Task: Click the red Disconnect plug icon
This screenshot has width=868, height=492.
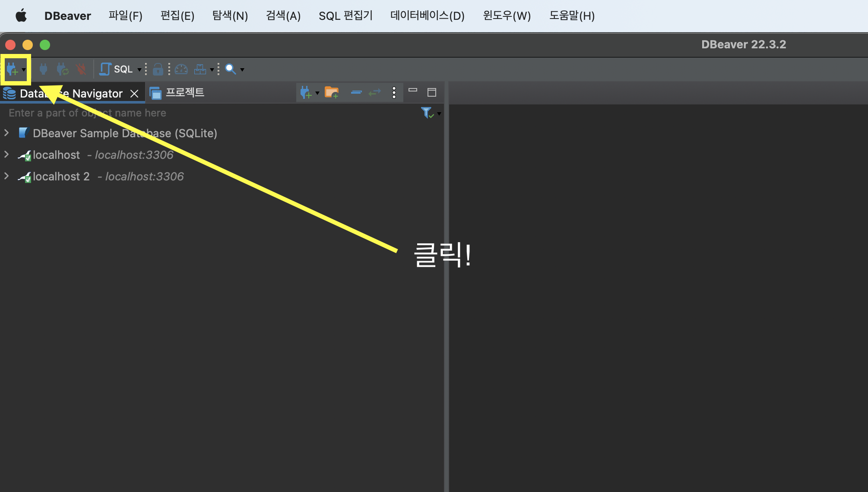Action: pos(81,69)
